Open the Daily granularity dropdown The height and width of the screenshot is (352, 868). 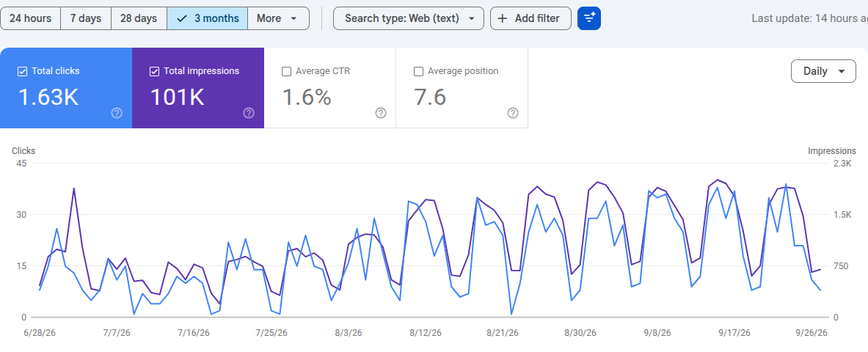point(824,71)
